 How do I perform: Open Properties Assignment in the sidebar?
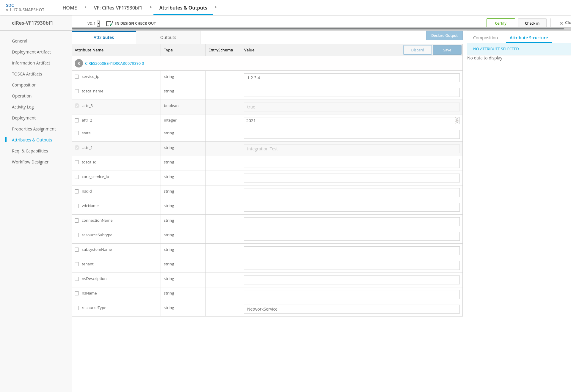34,129
